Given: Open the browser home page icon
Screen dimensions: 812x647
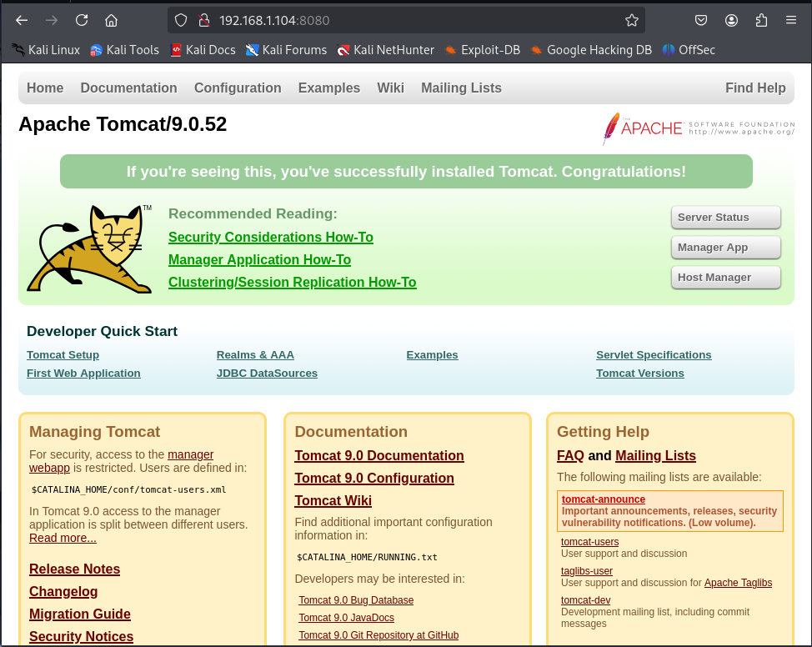Looking at the screenshot, I should pyautogui.click(x=112, y=20).
